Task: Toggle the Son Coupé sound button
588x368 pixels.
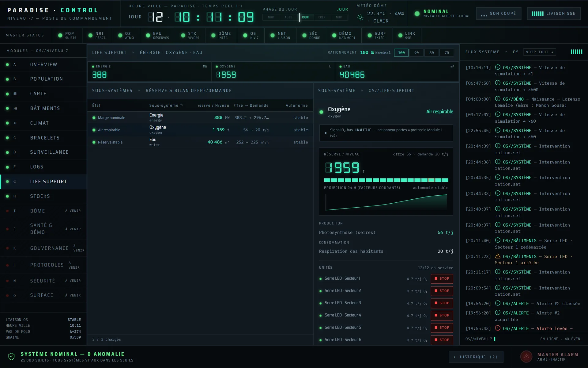Action: click(499, 13)
